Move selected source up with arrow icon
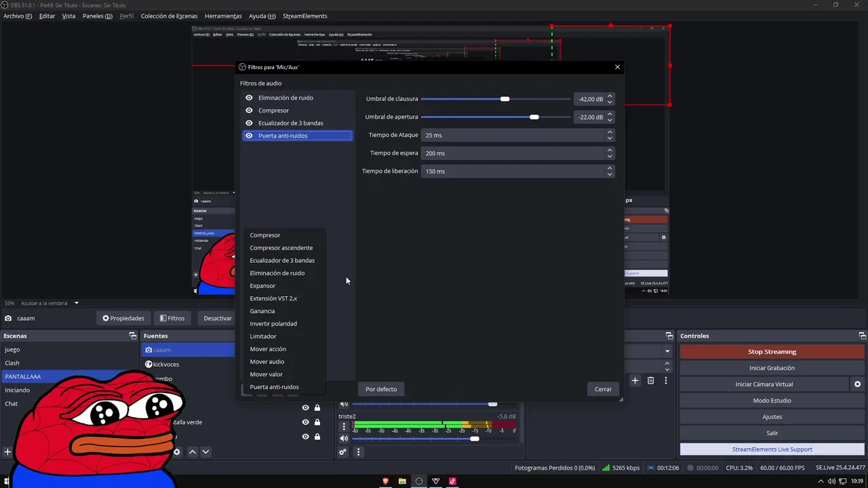This screenshot has height=488, width=868. pos(193,452)
